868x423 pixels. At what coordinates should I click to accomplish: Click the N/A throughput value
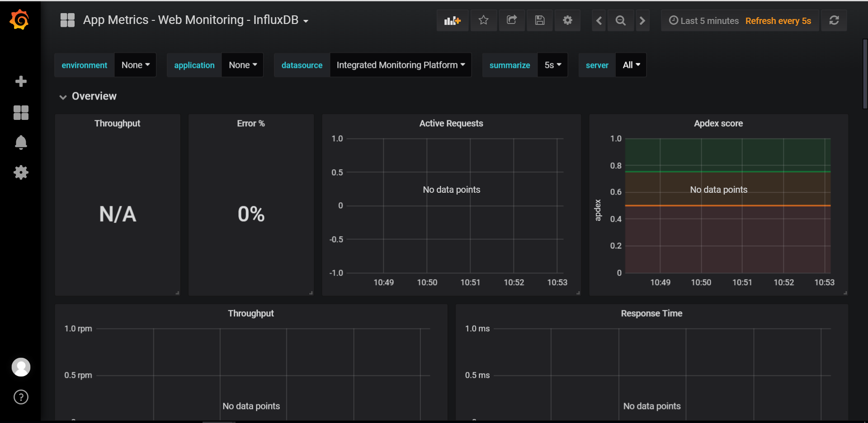(118, 214)
